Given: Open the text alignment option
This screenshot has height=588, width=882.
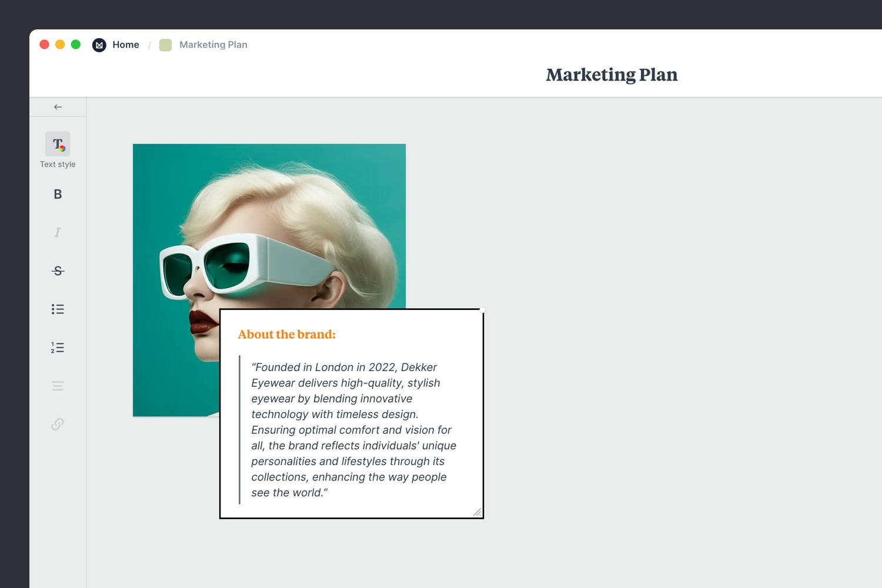Looking at the screenshot, I should [x=57, y=386].
